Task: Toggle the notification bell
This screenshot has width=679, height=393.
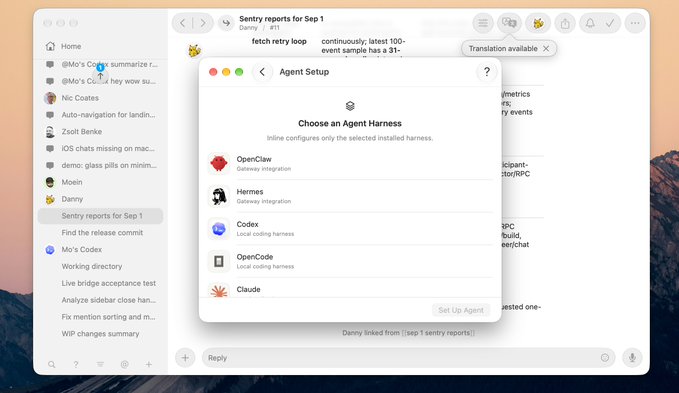Action: coord(590,23)
